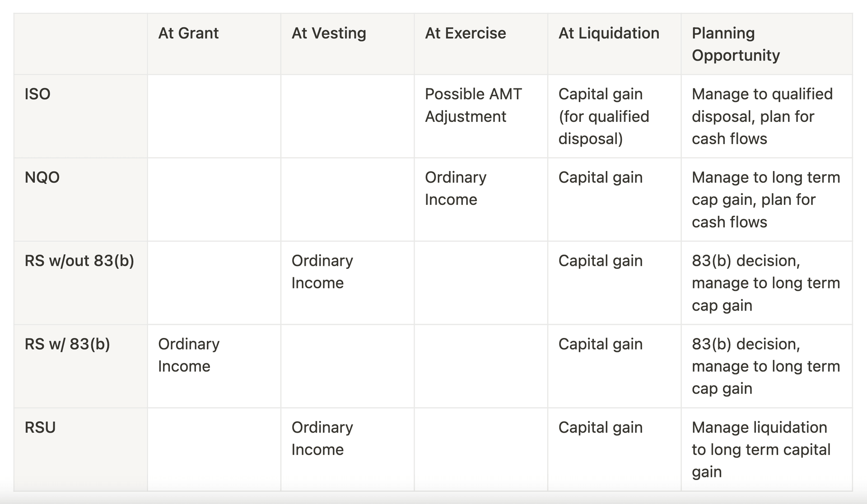Click RSU's "Ordinary Income" vesting cell
This screenshot has width=867, height=504.
tap(347, 449)
